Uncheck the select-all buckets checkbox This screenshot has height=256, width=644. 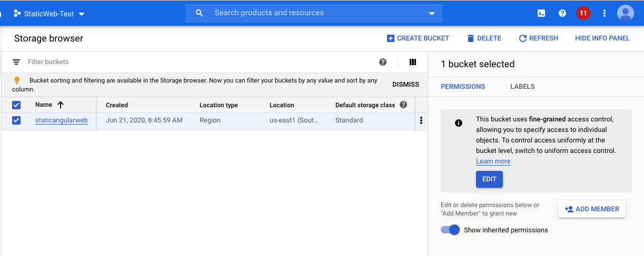(x=16, y=105)
